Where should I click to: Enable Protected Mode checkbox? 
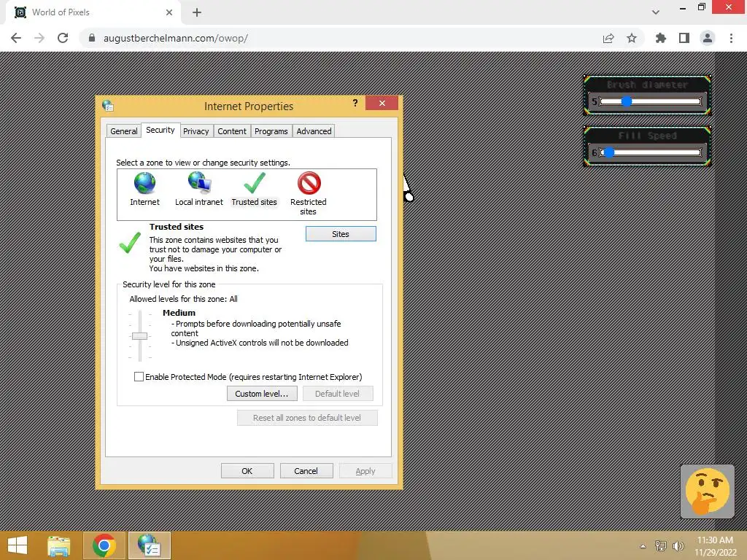pyautogui.click(x=139, y=377)
